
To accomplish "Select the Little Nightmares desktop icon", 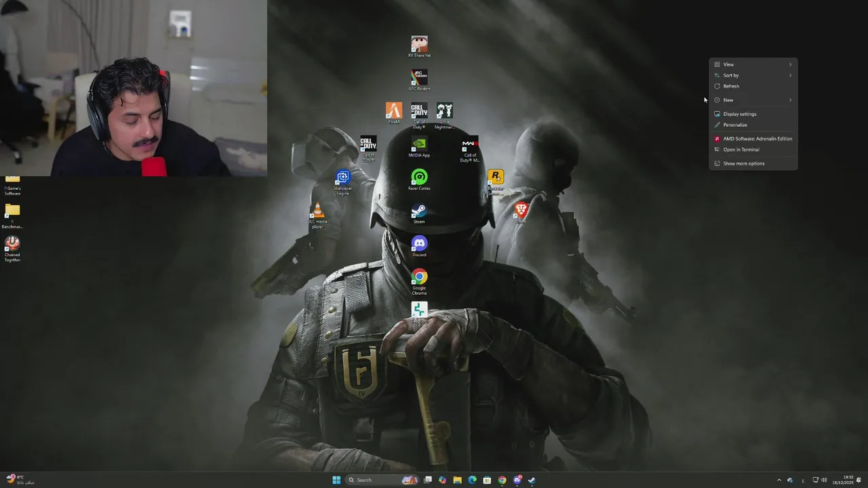I will [444, 115].
